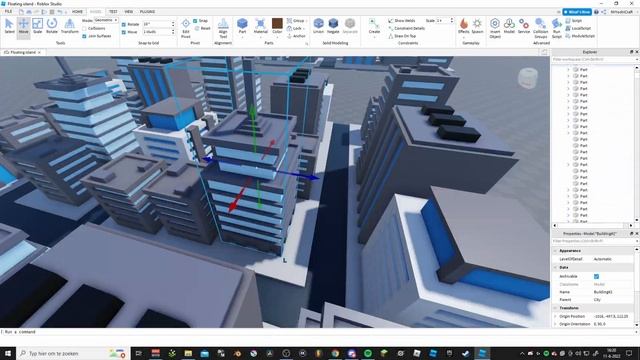Apply Negate to selected part
This screenshot has width=640, height=360.
333,26
